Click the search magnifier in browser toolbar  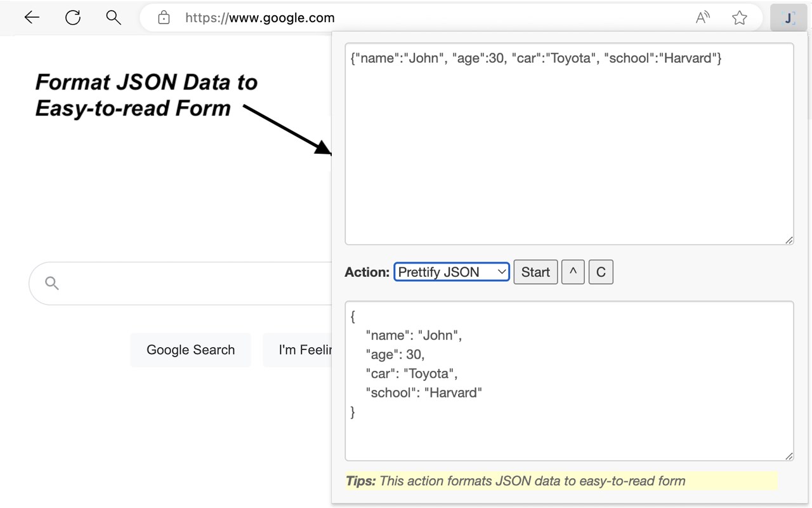point(114,18)
